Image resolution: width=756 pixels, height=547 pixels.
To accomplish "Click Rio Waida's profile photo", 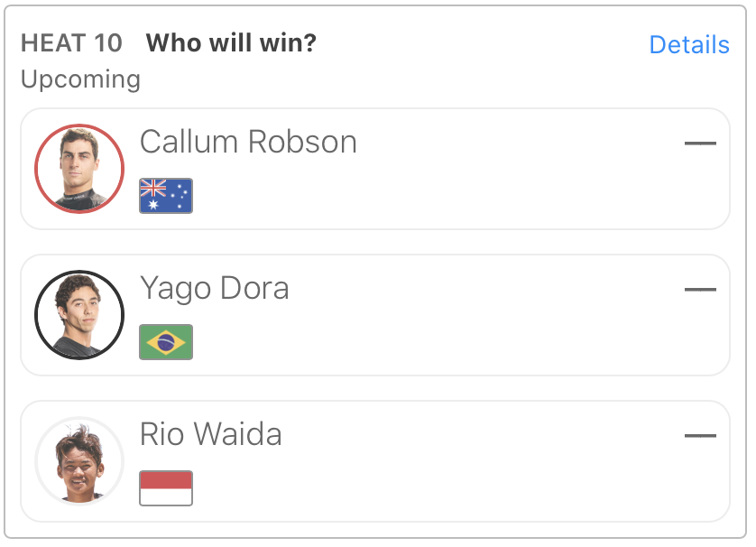I will point(79,461).
